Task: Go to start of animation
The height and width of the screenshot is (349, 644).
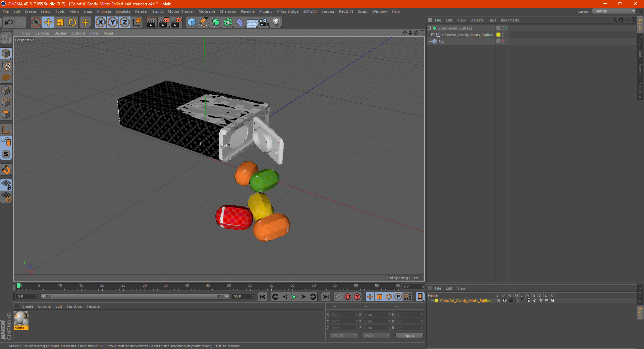Action: pyautogui.click(x=263, y=297)
